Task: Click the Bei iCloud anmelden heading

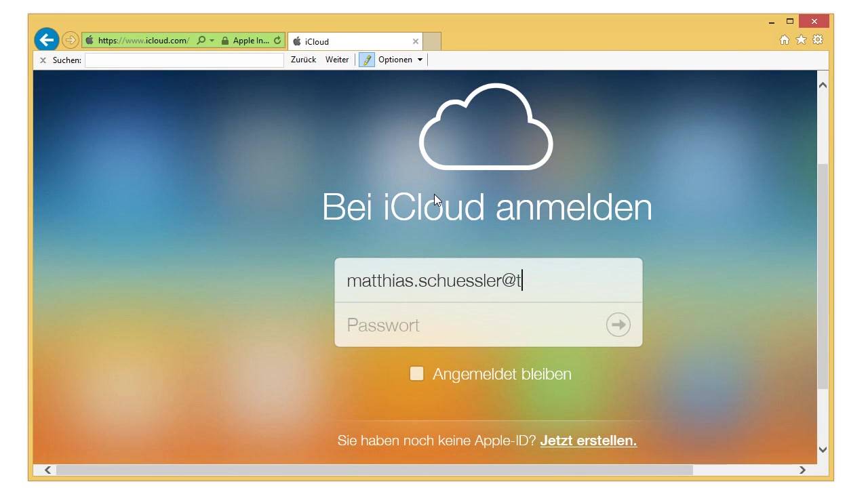Action: point(487,207)
